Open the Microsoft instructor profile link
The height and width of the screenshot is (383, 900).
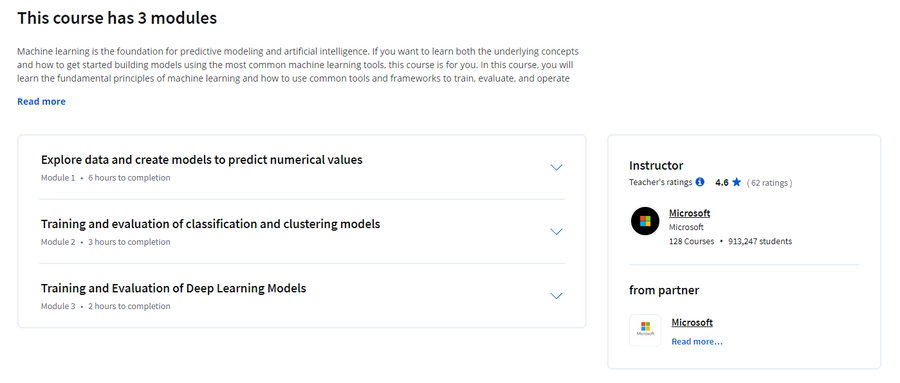(x=689, y=213)
